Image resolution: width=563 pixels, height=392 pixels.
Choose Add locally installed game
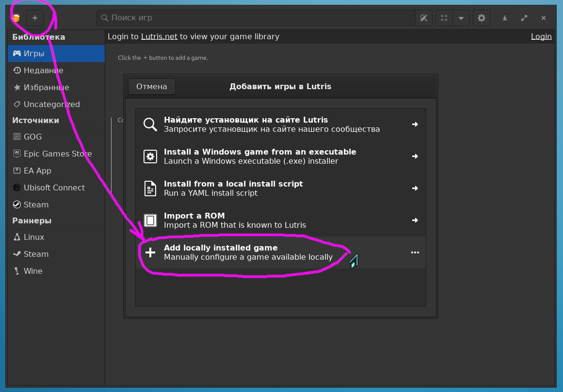pos(281,252)
